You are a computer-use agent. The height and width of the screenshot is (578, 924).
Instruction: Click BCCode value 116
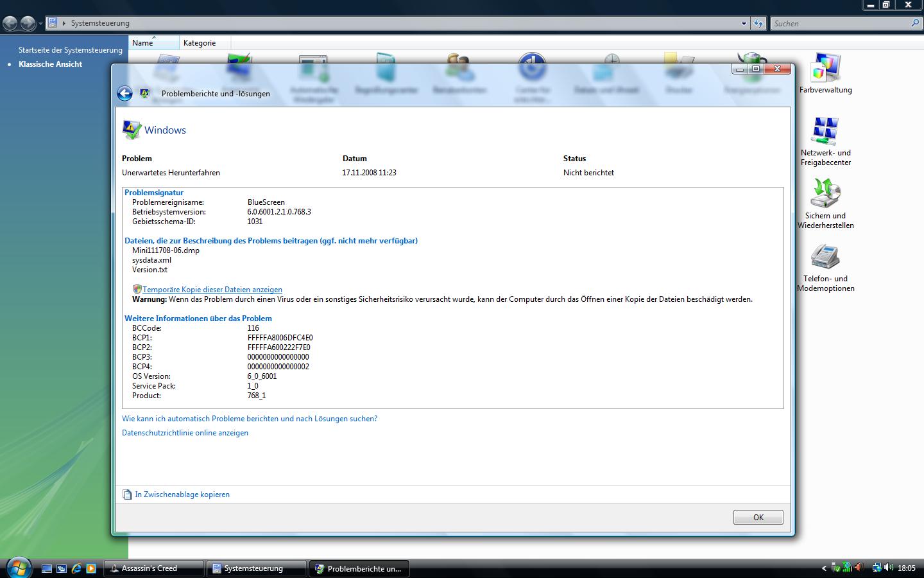[253, 328]
